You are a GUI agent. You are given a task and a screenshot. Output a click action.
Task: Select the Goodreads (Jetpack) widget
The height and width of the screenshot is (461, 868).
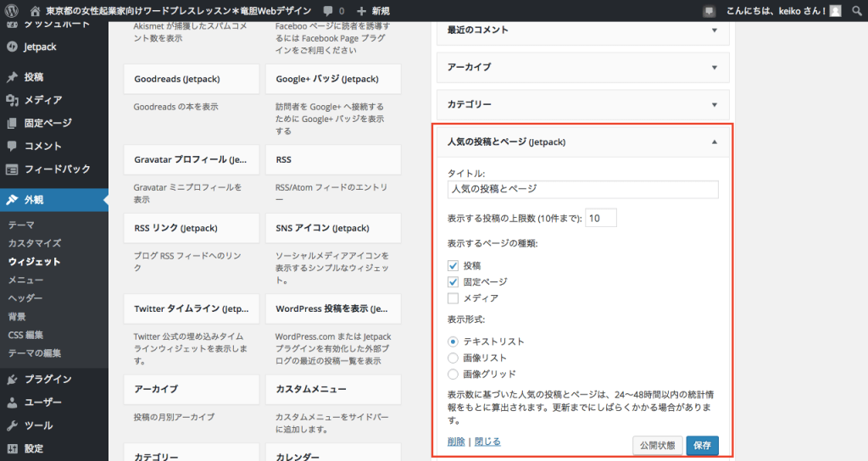click(x=192, y=79)
